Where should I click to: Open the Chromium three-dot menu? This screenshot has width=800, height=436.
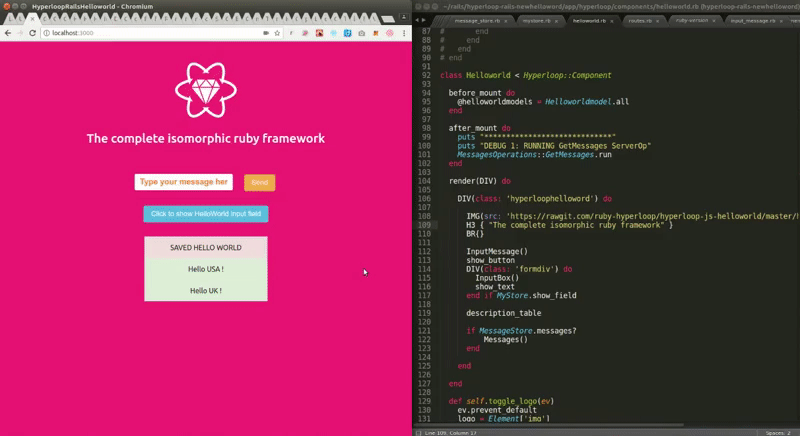[404, 33]
